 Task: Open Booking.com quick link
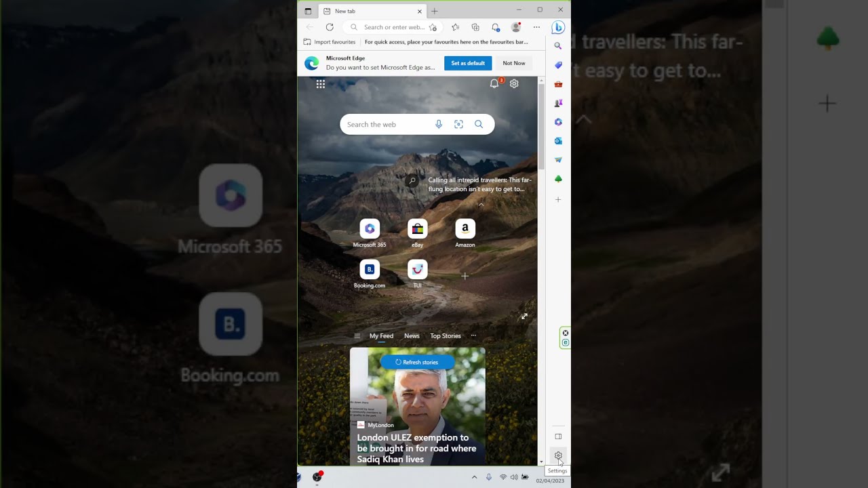click(370, 274)
